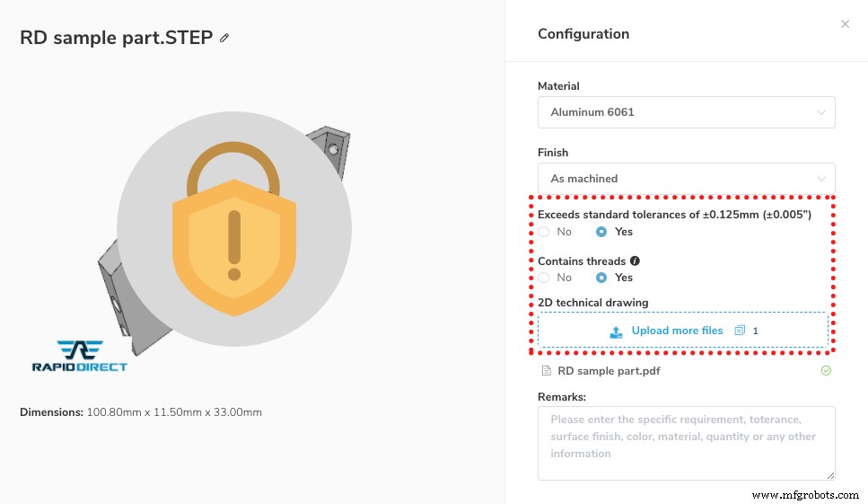
Task: Open the Material dropdown
Action: 686,112
